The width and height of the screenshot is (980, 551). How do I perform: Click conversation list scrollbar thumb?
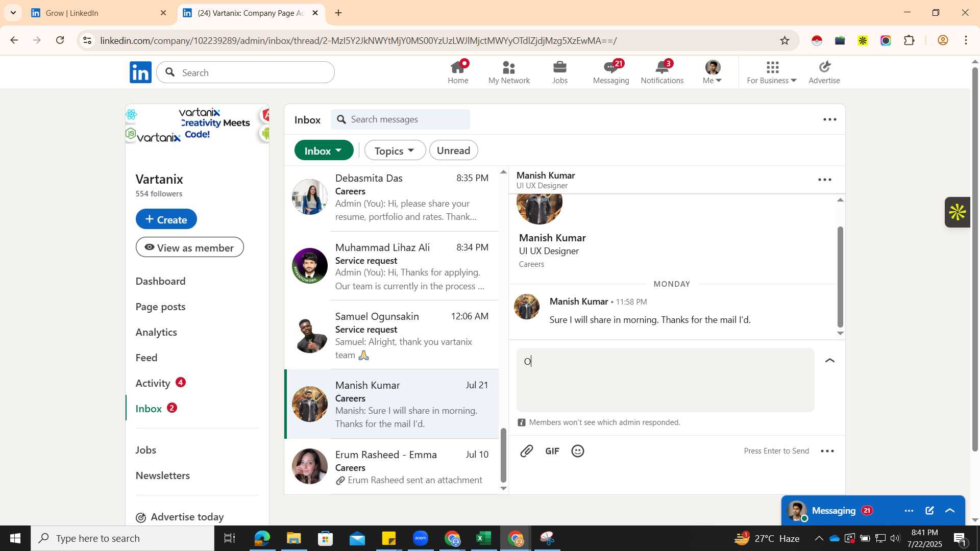click(x=503, y=455)
